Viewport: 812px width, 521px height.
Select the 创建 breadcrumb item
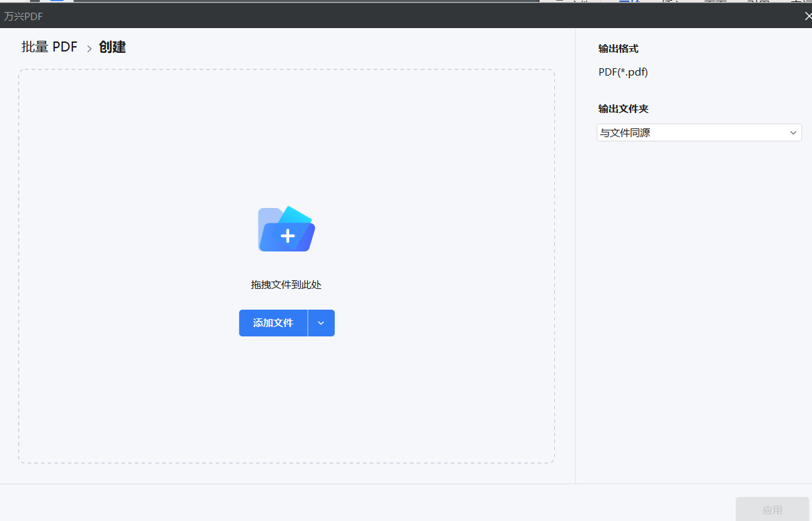[112, 47]
